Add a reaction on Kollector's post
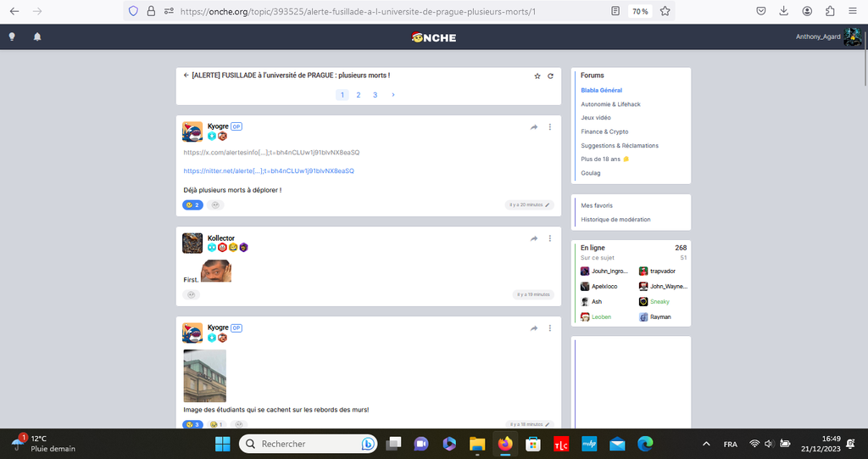Screen dimensions: 868x459 pyautogui.click(x=192, y=294)
